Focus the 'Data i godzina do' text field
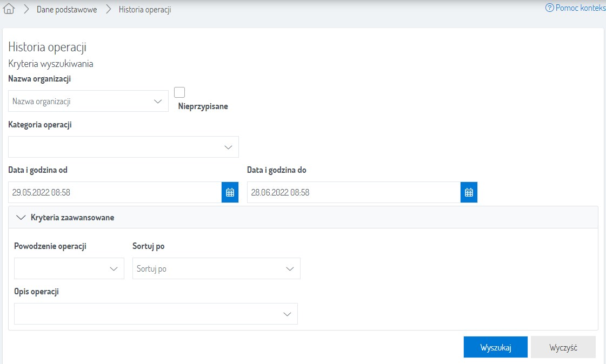Screen dimensions: 606x364 (x=354, y=192)
